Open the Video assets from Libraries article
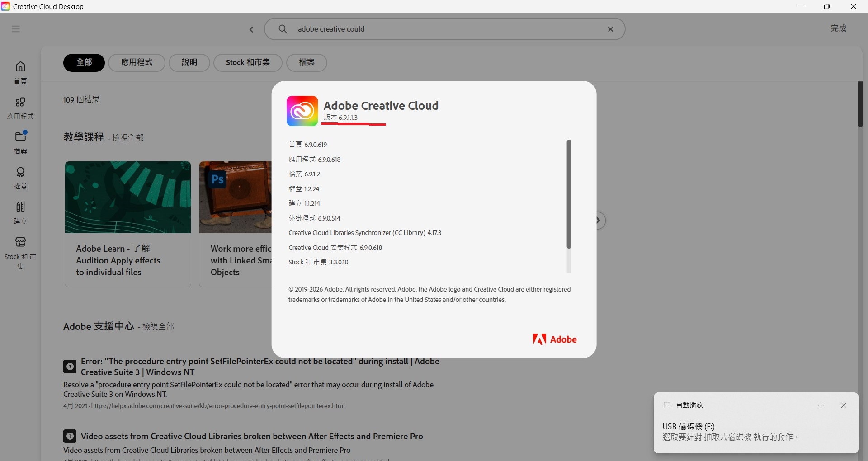The width and height of the screenshot is (868, 461). coord(252,436)
